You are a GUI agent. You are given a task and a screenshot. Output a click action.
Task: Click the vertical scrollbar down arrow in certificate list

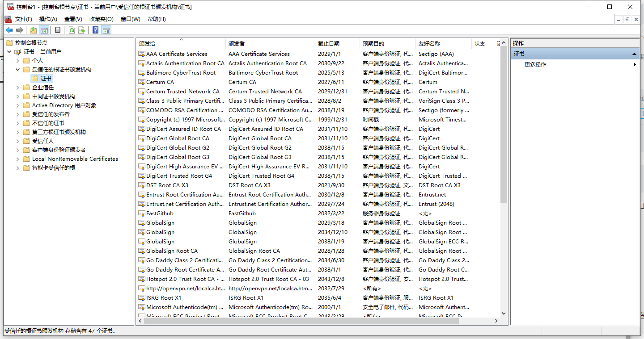coord(504,314)
